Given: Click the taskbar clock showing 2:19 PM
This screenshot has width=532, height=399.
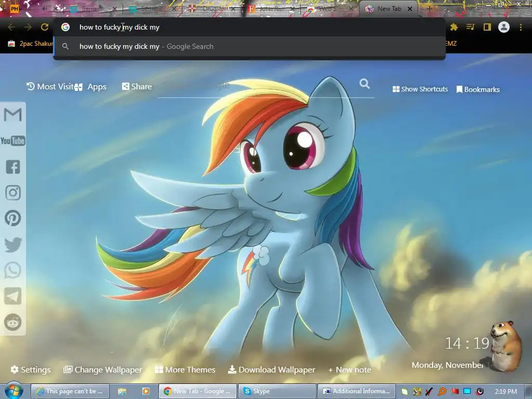Looking at the screenshot, I should click(506, 391).
